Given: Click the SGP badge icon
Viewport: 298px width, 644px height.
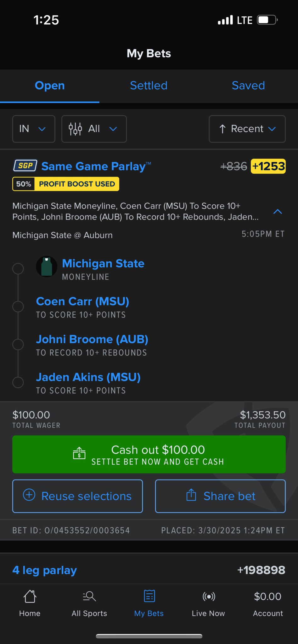Looking at the screenshot, I should 25,166.
